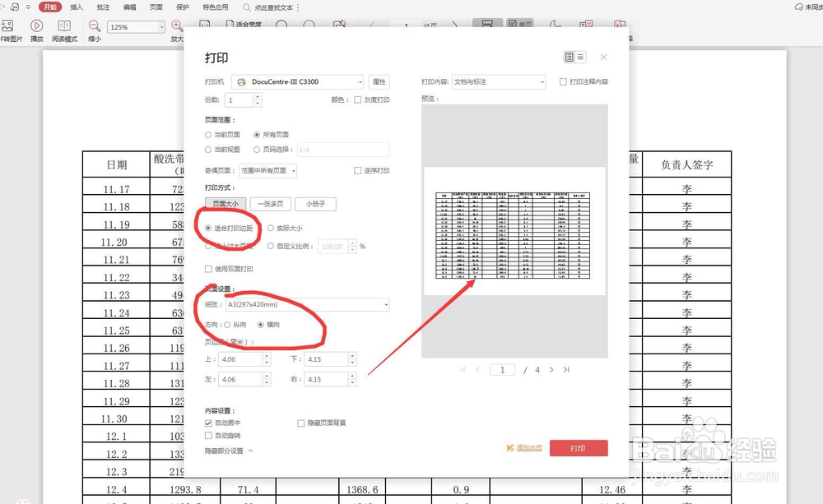Viewport: 823px width, 504px height.
Task: Zoom in using the 放大 magnifier icon
Action: (176, 25)
